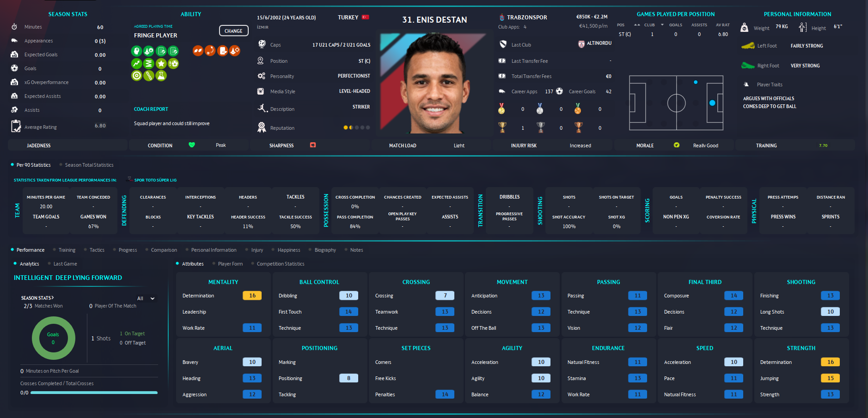Screen dimensions: 868x418
Task: Click the orange cone with crosshair icon
Action: 235,50
